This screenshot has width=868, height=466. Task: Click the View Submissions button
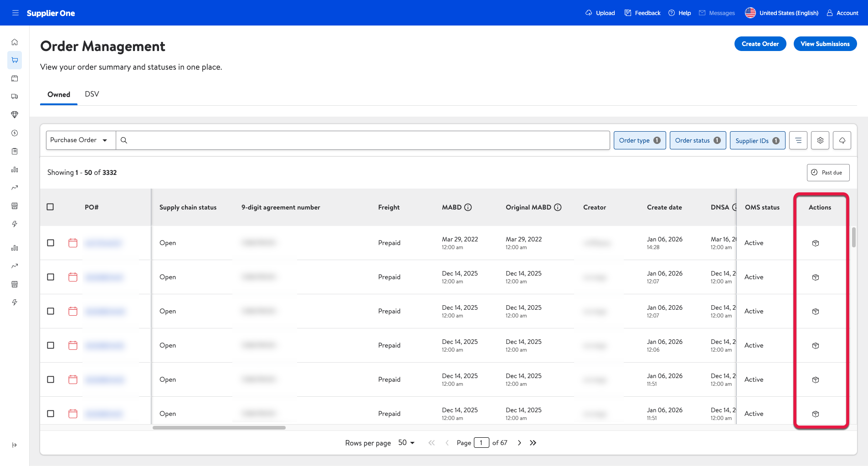pyautogui.click(x=825, y=44)
